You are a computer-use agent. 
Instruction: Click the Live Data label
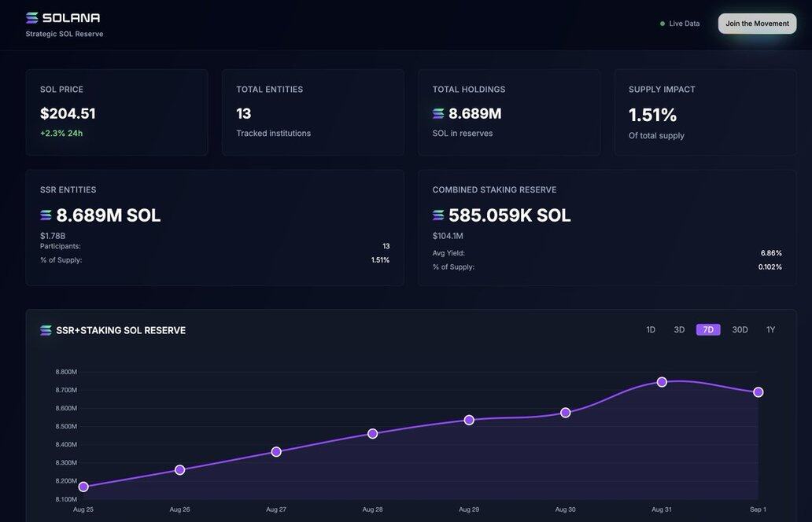(684, 24)
